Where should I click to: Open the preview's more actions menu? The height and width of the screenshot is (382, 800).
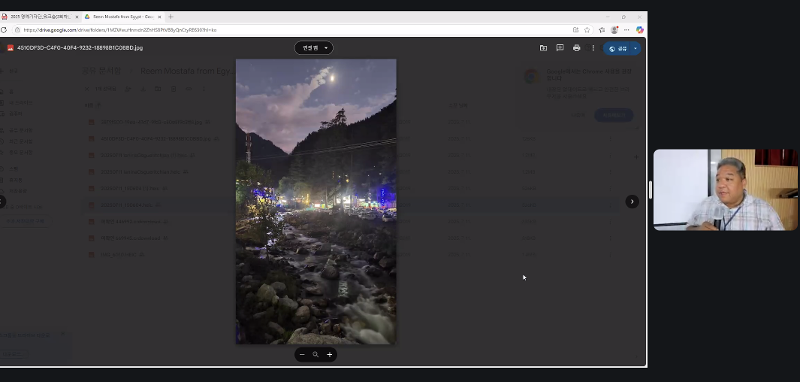click(593, 48)
